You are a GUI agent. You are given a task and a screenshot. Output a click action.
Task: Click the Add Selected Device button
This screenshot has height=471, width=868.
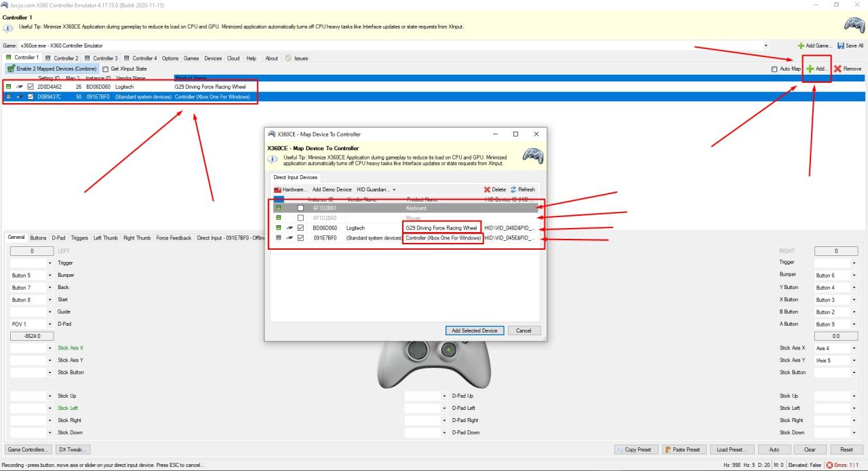click(475, 331)
